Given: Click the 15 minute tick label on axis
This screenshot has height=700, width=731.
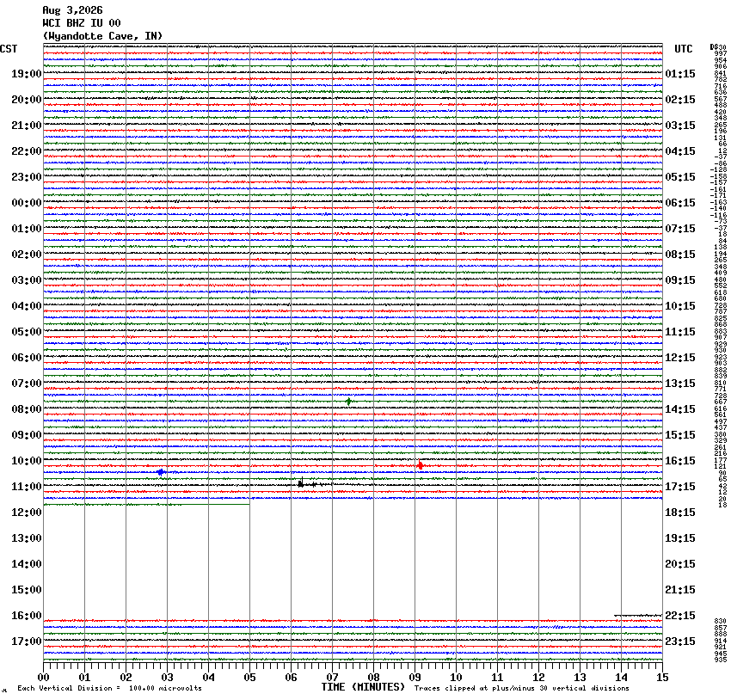Looking at the screenshot, I should click(x=662, y=677).
